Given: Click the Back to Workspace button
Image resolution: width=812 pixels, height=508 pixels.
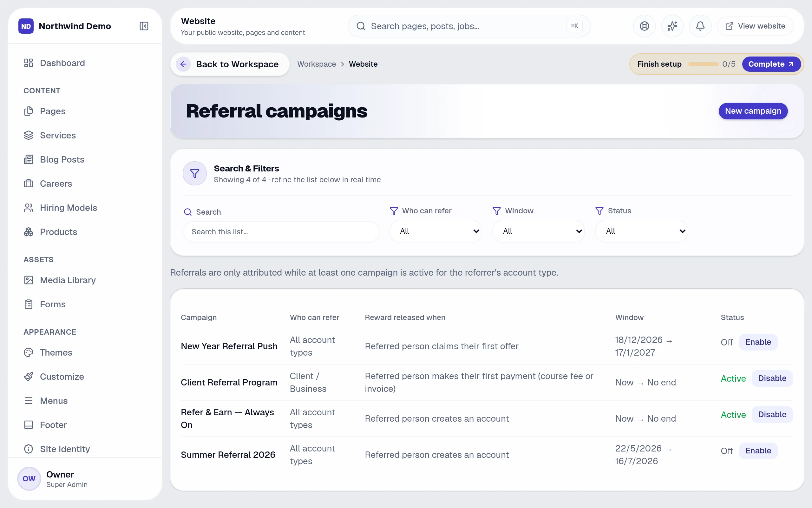Looking at the screenshot, I should click(x=230, y=64).
